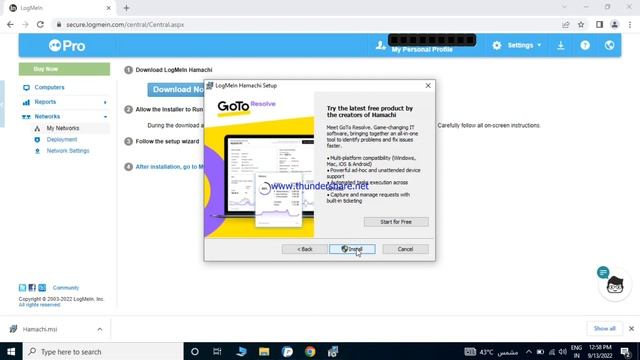Viewport: 640px width, 360px height.
Task: Click the download icon in header
Action: coord(561,45)
